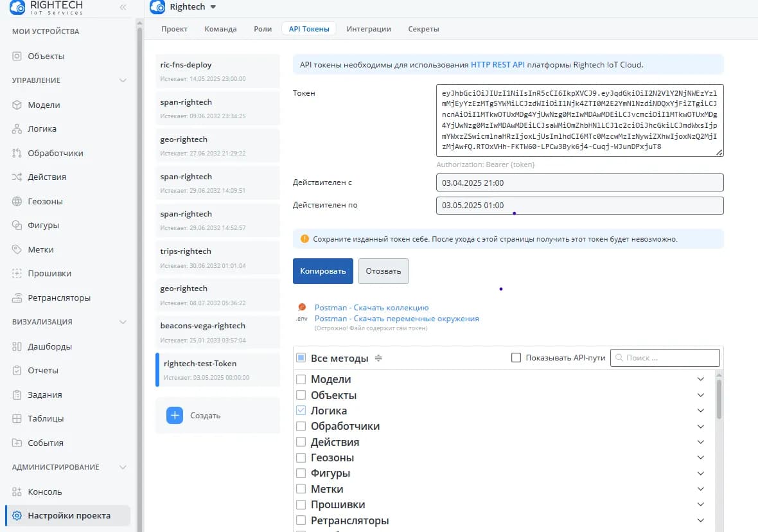Click the Objects icon in sidebar
758x532 pixels.
pyautogui.click(x=17, y=56)
